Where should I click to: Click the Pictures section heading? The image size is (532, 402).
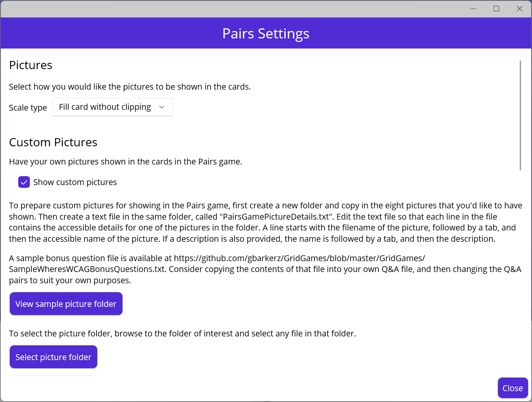(31, 65)
